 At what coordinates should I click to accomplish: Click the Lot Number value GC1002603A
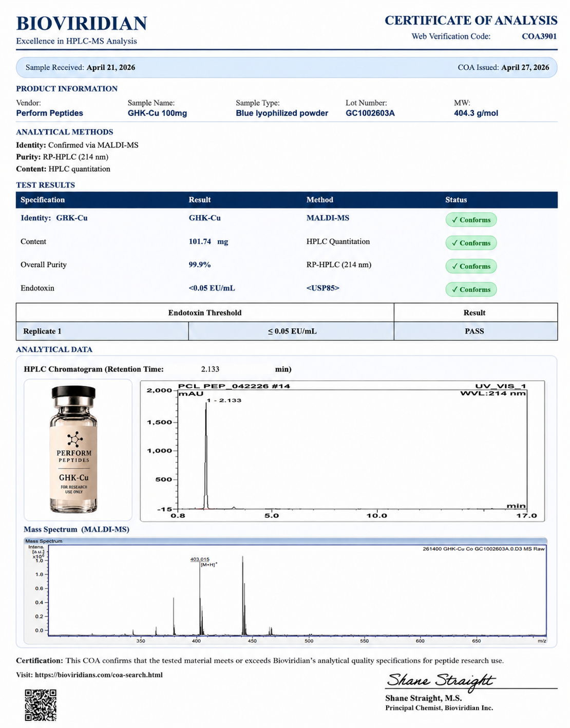(x=370, y=113)
